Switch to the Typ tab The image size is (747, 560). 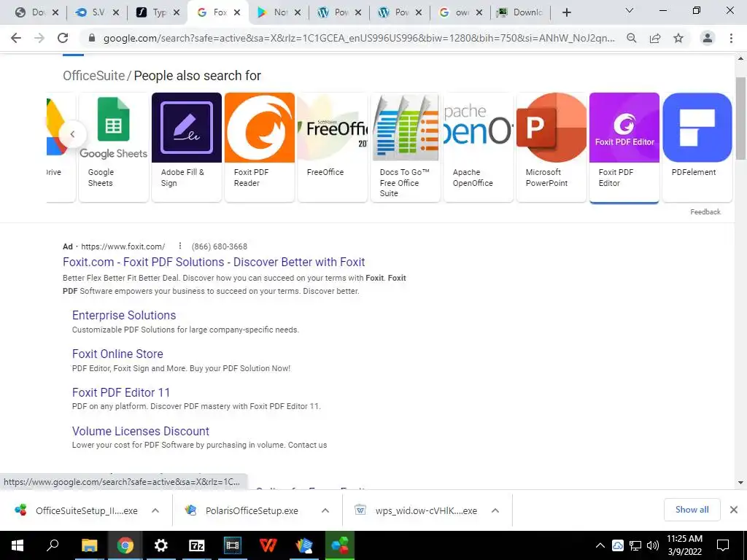click(159, 12)
